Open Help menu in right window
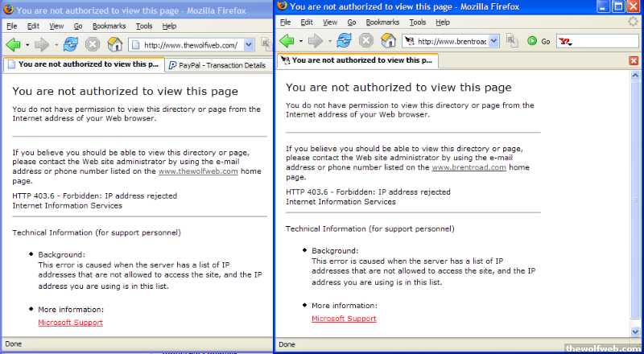 [443, 23]
